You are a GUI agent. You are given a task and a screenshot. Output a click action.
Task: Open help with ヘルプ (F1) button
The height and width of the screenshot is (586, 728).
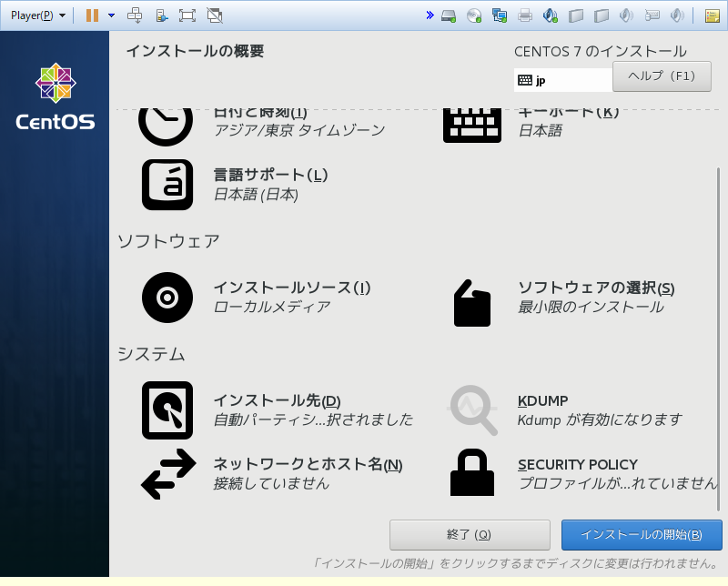click(x=662, y=76)
